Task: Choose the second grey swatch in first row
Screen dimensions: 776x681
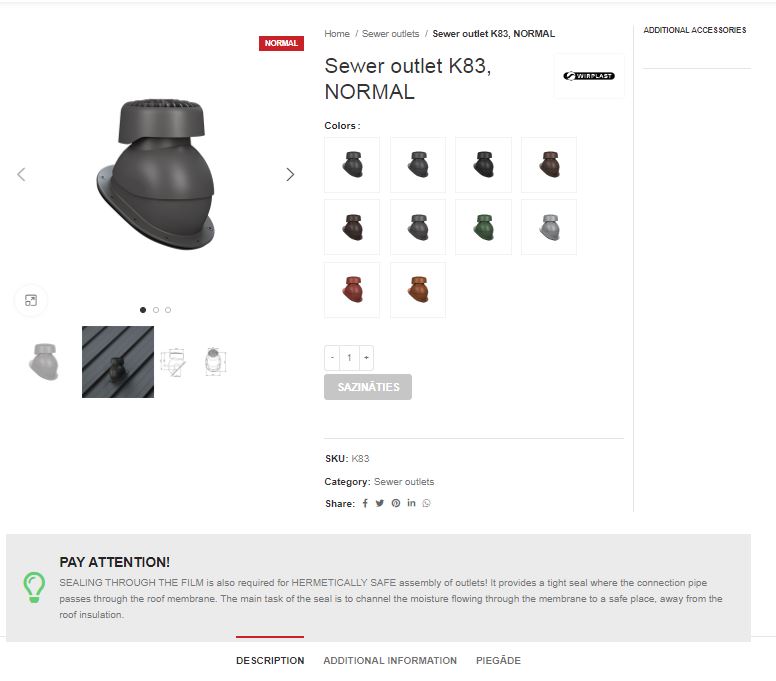Action: (x=418, y=165)
